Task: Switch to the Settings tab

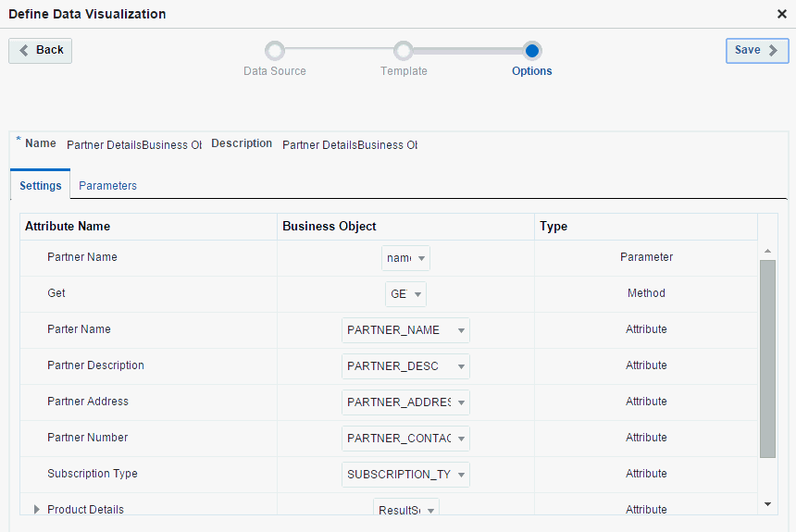Action: [40, 186]
